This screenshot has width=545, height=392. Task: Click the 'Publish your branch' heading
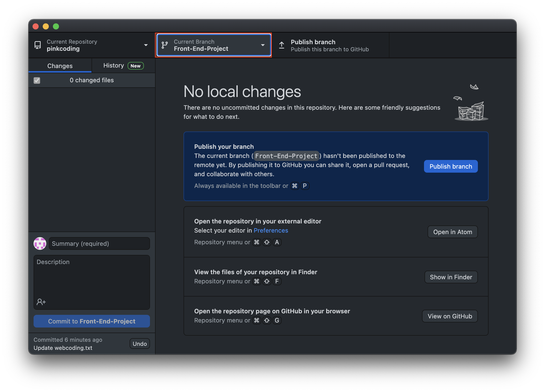click(224, 146)
